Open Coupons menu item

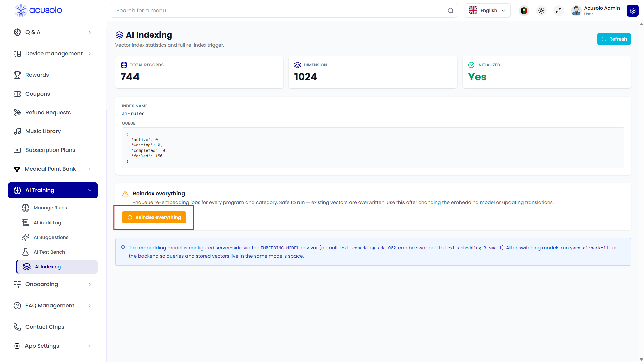pos(53,94)
